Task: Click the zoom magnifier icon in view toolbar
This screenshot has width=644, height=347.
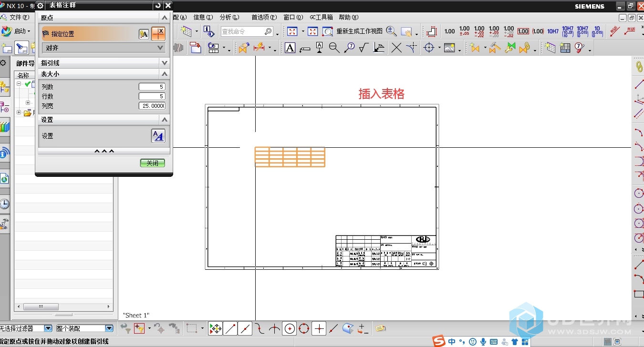Action: 391,31
